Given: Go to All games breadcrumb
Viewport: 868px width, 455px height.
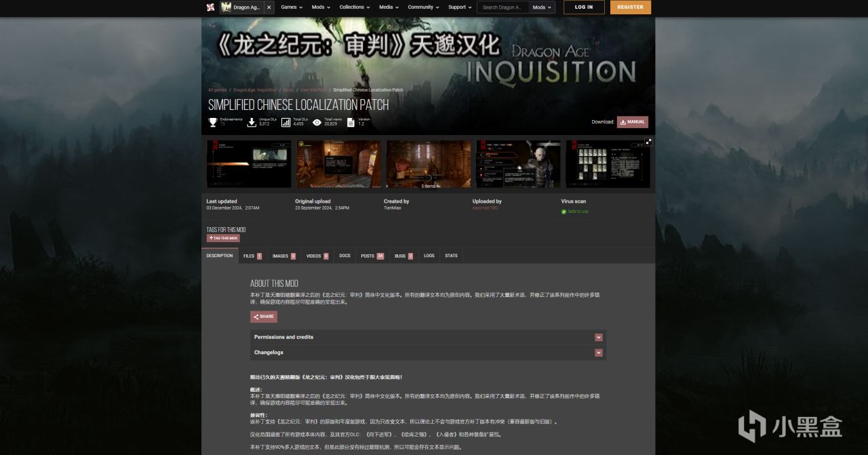Looking at the screenshot, I should point(218,90).
